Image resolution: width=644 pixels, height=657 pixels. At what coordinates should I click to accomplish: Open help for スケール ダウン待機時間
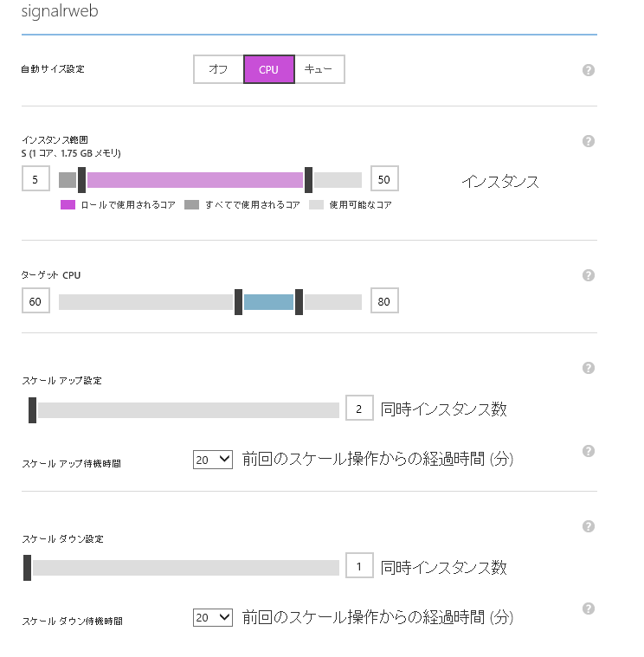[589, 609]
